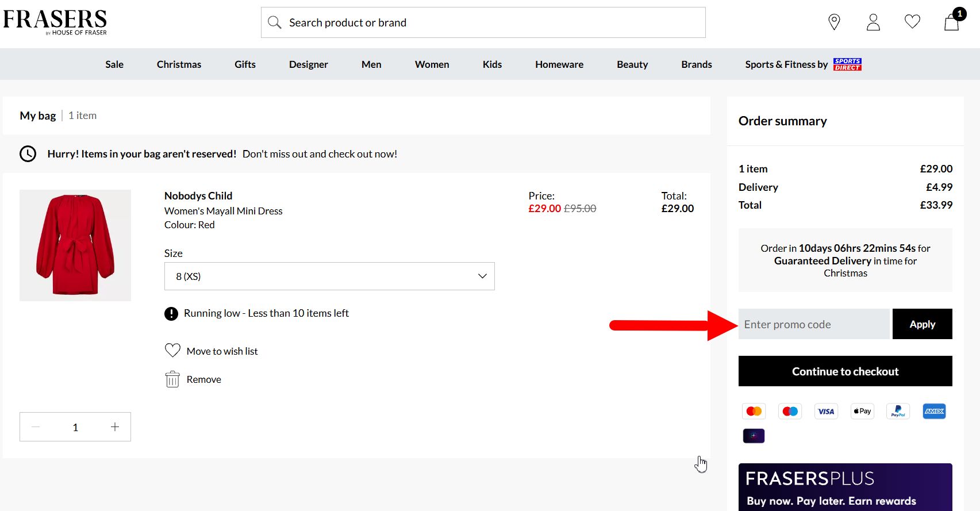Increase quantity with the plus button

(x=115, y=427)
